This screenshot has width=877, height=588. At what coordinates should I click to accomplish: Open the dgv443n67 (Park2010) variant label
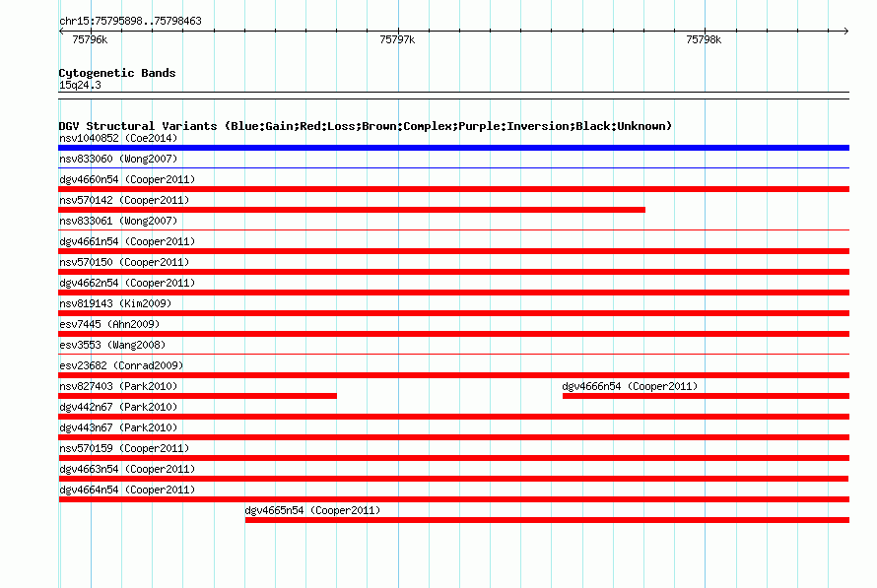point(118,427)
